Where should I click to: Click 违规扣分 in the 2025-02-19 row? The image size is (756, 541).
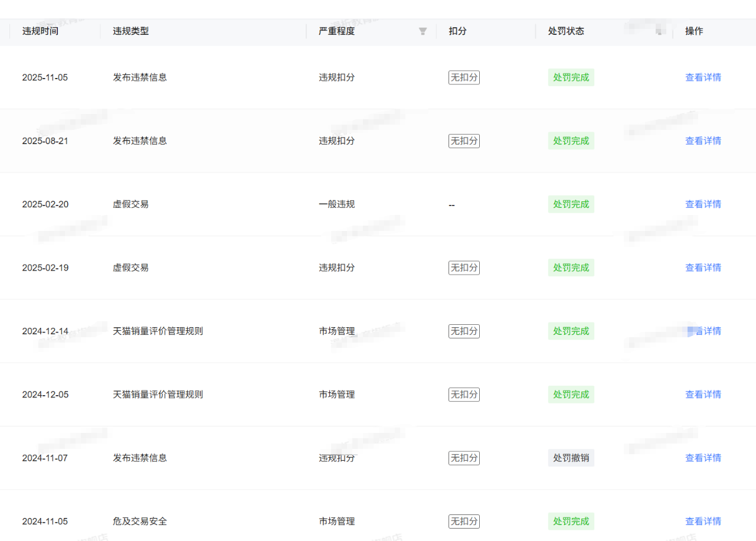[x=337, y=268]
